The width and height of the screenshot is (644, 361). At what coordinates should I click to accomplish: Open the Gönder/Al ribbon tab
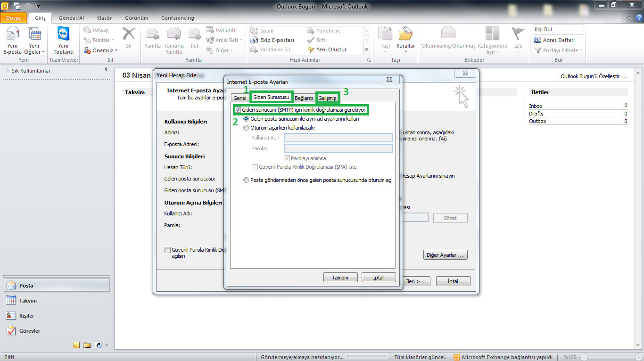[71, 18]
